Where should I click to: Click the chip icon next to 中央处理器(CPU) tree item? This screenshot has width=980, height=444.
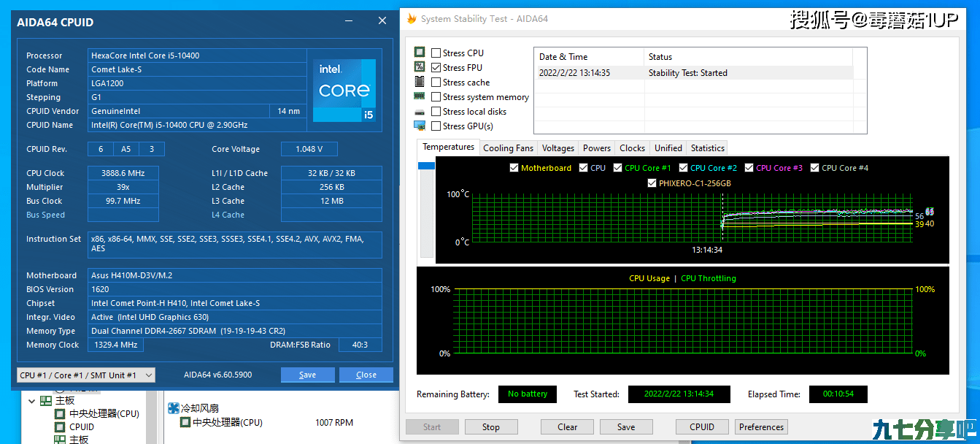(61, 414)
